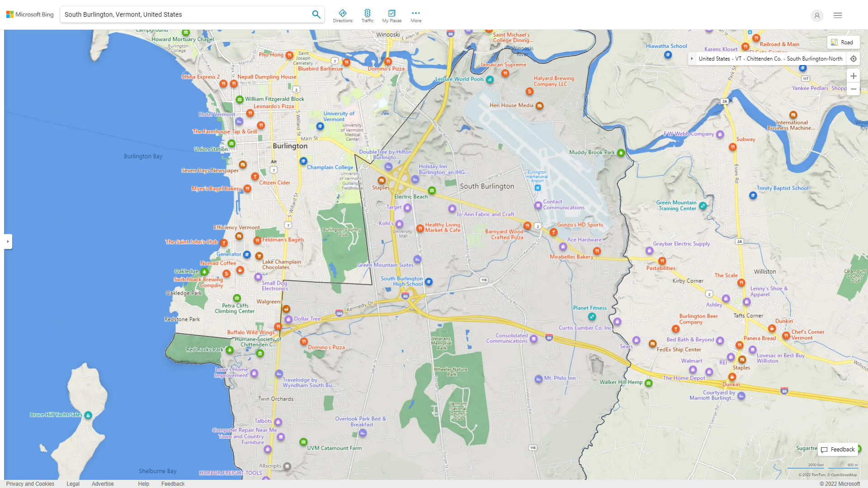Click the user account icon

pos(816,15)
